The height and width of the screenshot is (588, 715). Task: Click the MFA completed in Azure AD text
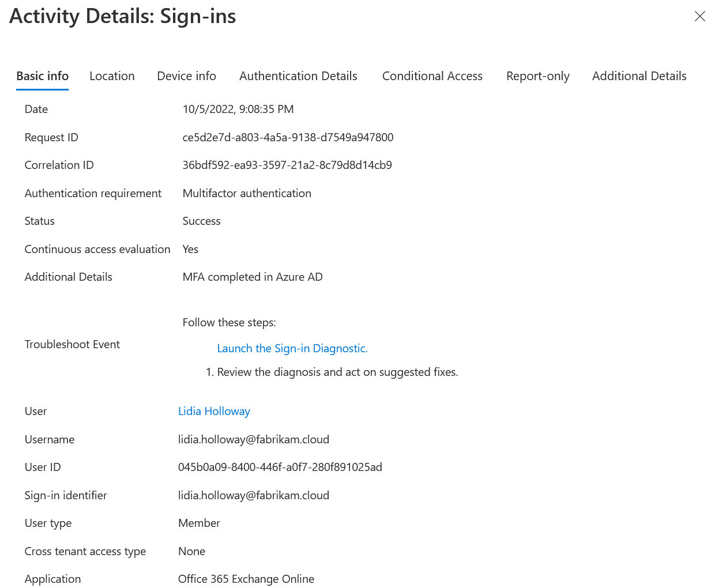(x=253, y=277)
